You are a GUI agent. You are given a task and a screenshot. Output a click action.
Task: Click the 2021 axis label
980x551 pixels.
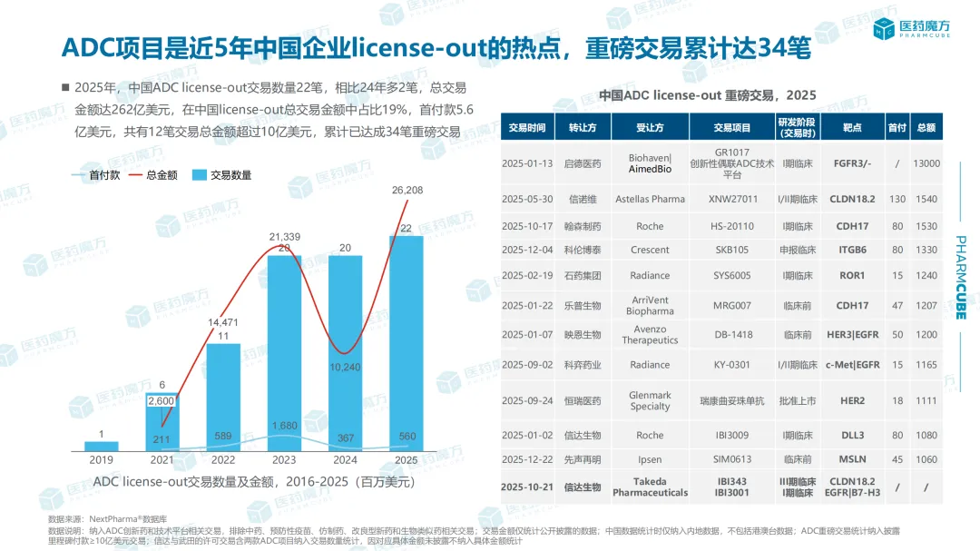pyautogui.click(x=162, y=459)
